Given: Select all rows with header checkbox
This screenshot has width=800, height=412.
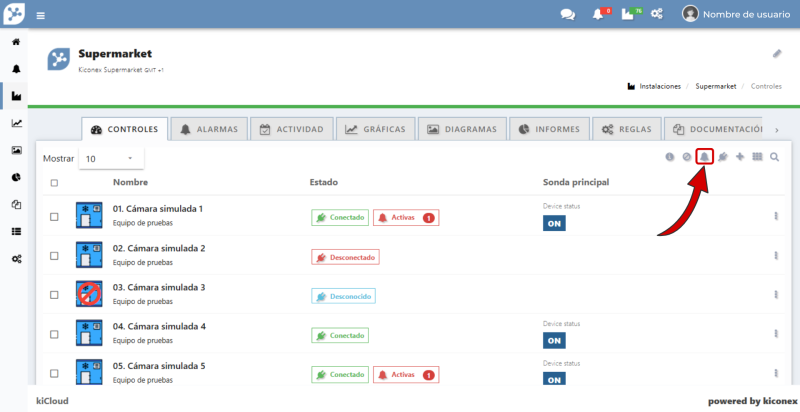Looking at the screenshot, I should pyautogui.click(x=54, y=183).
